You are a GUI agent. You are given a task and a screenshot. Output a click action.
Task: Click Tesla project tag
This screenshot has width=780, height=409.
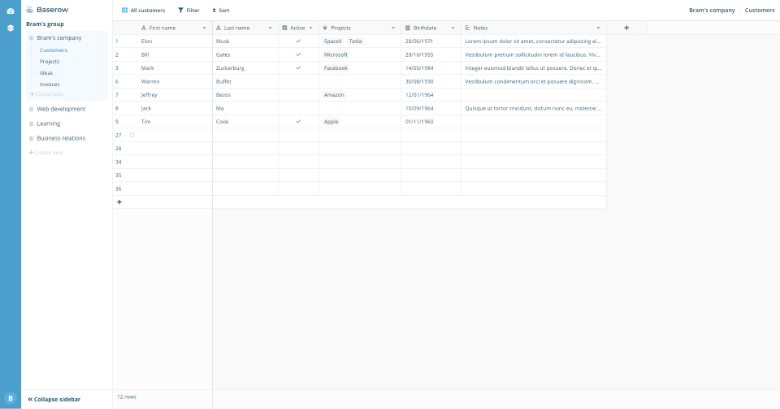coord(355,41)
